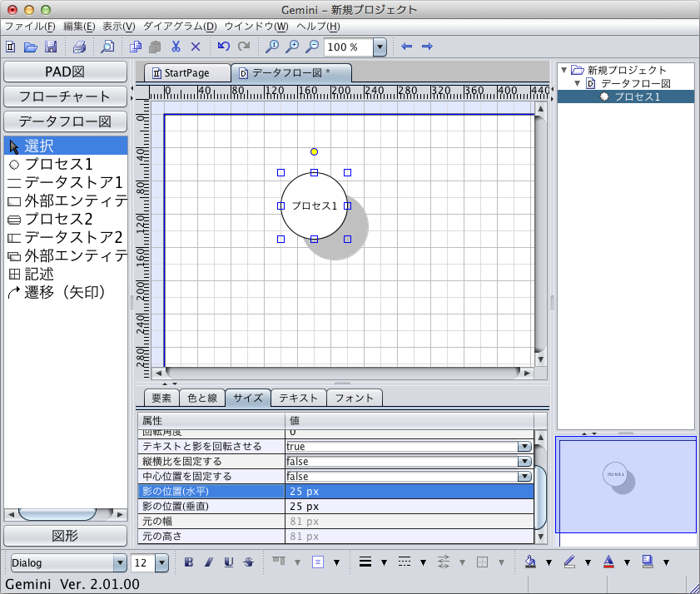This screenshot has height=594, width=700.
Task: Select プロセス1 in the project tree
Action: 637,97
